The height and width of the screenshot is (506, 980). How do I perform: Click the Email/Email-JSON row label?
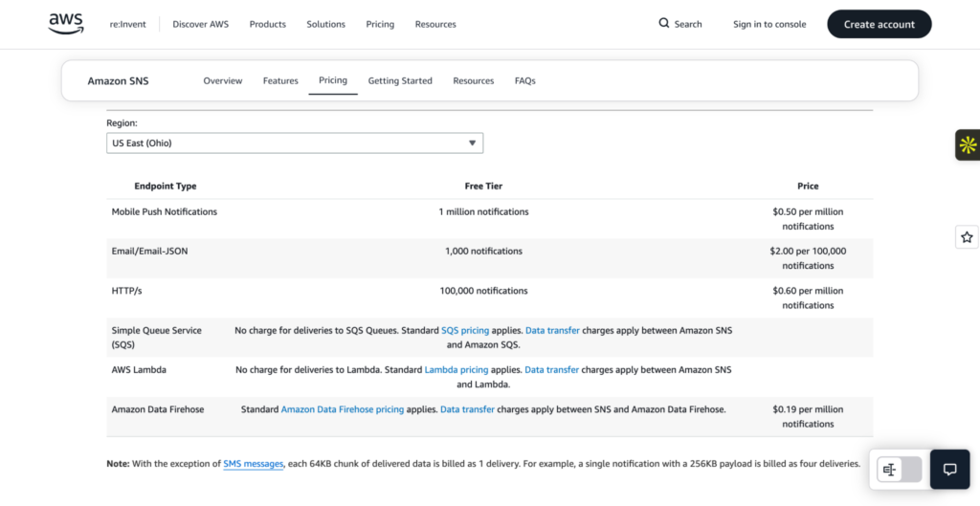(149, 252)
